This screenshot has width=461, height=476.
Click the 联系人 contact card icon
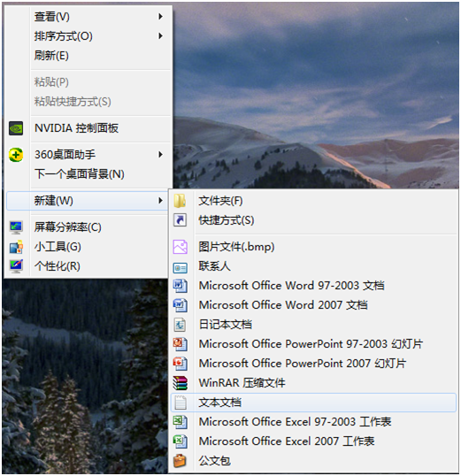coord(181,267)
